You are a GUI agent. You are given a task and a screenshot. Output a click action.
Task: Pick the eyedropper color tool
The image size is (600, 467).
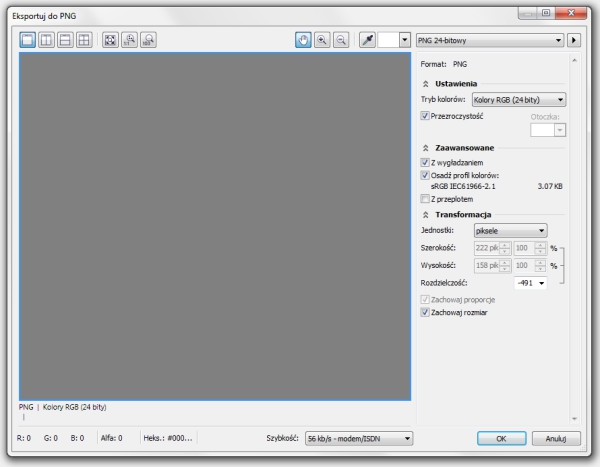point(367,40)
